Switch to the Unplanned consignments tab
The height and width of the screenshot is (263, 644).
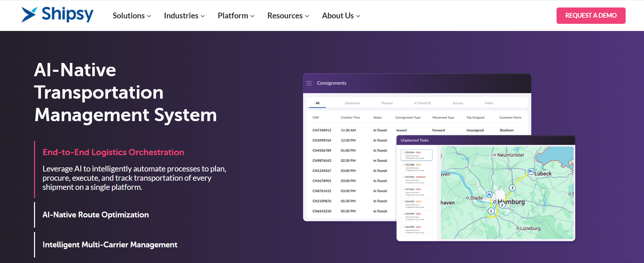point(352,103)
